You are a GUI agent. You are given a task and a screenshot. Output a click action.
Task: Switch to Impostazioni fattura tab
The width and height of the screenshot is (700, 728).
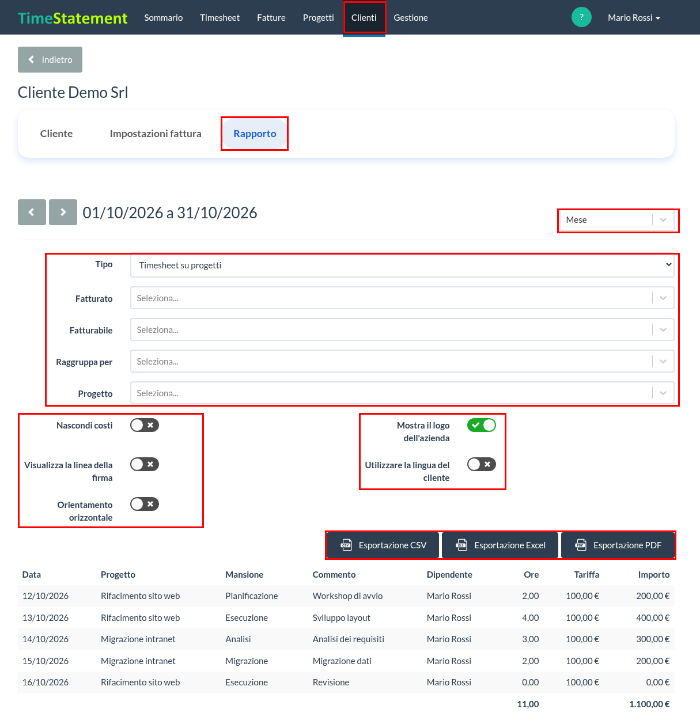156,134
